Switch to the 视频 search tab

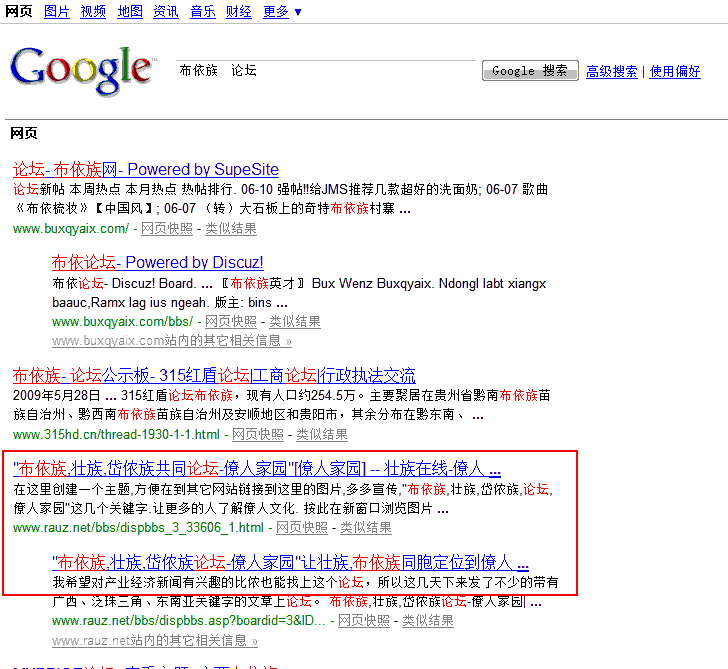[x=93, y=12]
